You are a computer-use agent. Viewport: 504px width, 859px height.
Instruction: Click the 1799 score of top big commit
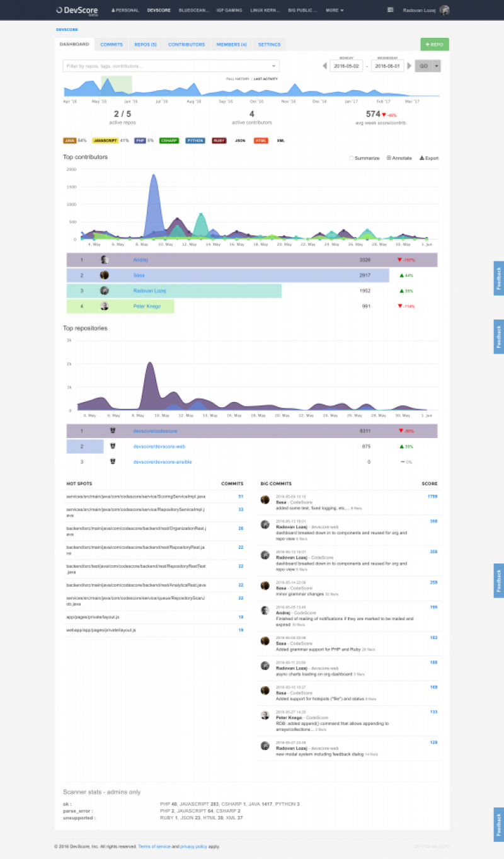pos(433,497)
